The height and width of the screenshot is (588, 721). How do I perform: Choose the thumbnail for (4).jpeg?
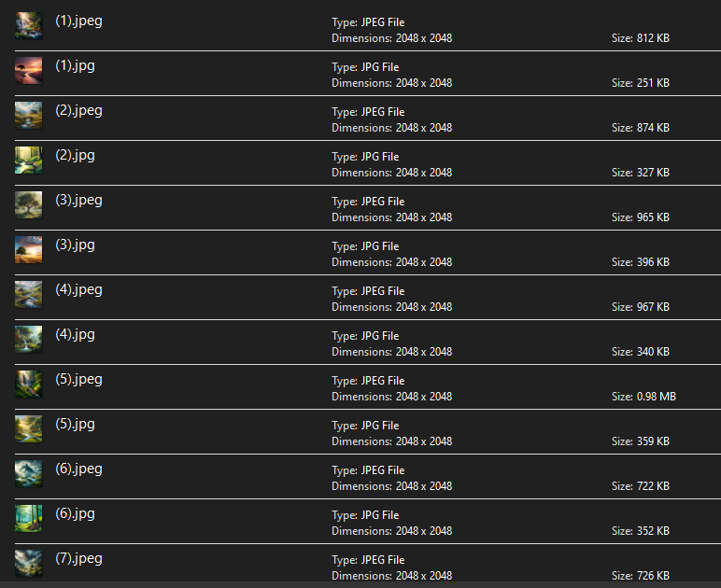coord(29,295)
